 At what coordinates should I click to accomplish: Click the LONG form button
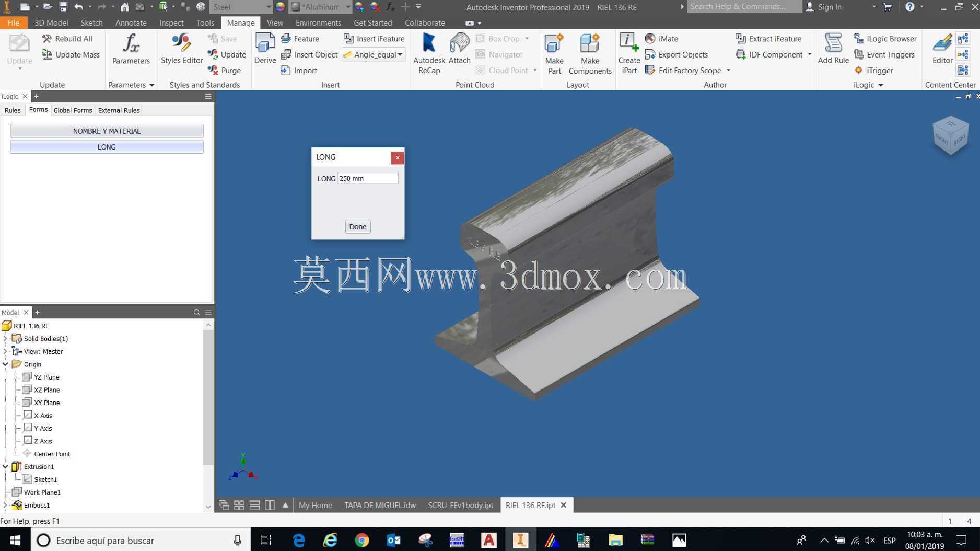coord(107,147)
